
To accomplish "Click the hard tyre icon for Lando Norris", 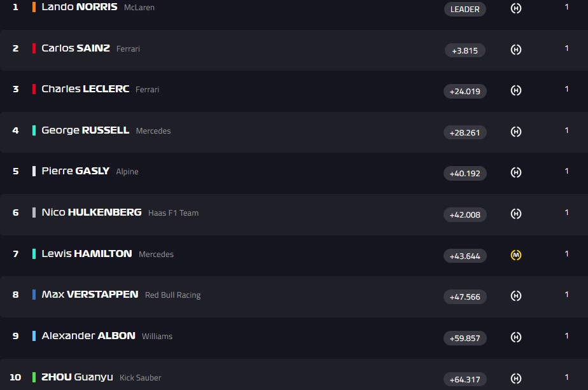I will (x=516, y=8).
